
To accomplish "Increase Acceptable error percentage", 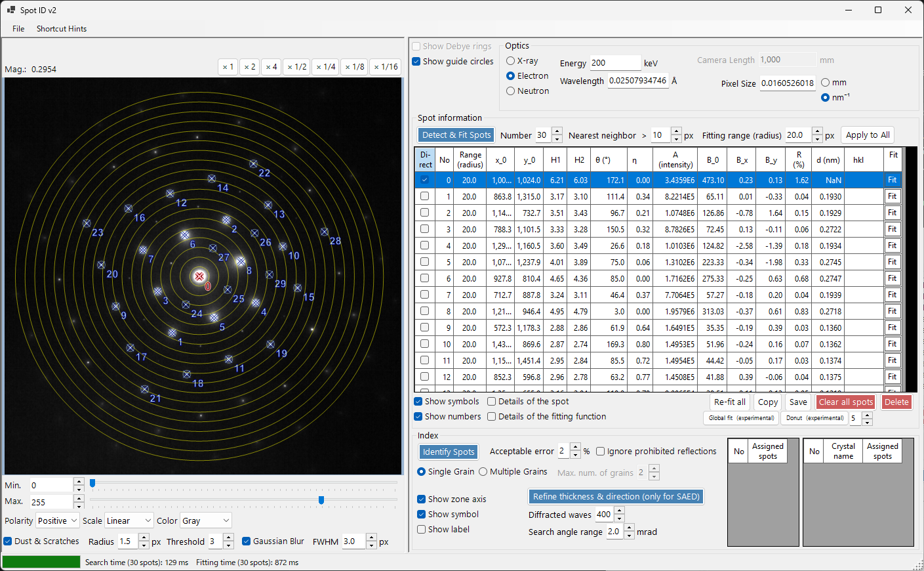I will [575, 448].
